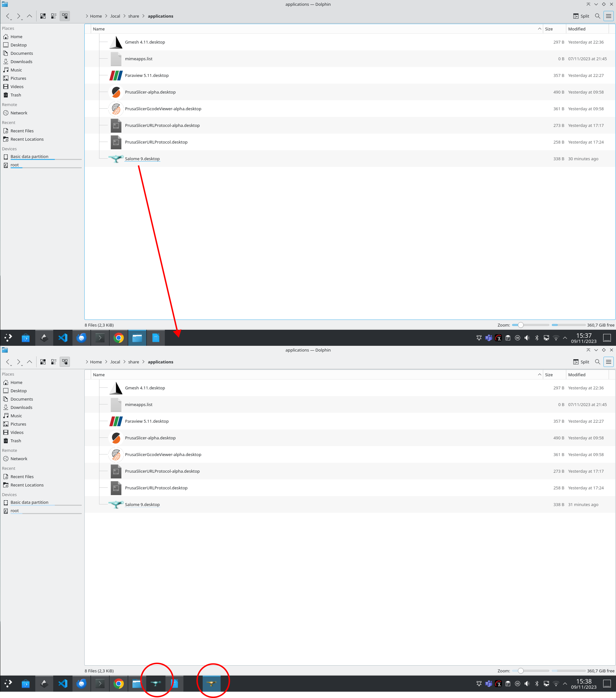616x698 pixels.
Task: Go up one folder in upper Dolphin window
Action: (30, 16)
